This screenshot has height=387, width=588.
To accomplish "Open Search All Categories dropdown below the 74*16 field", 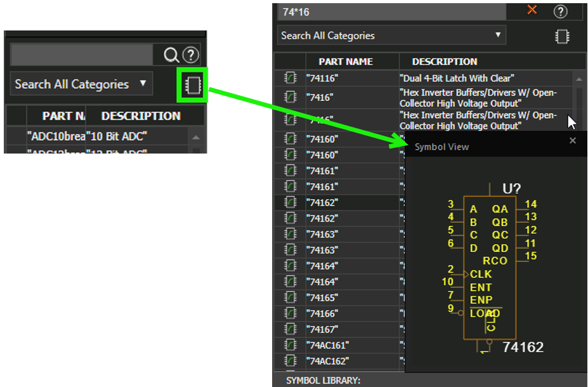I will click(x=391, y=36).
